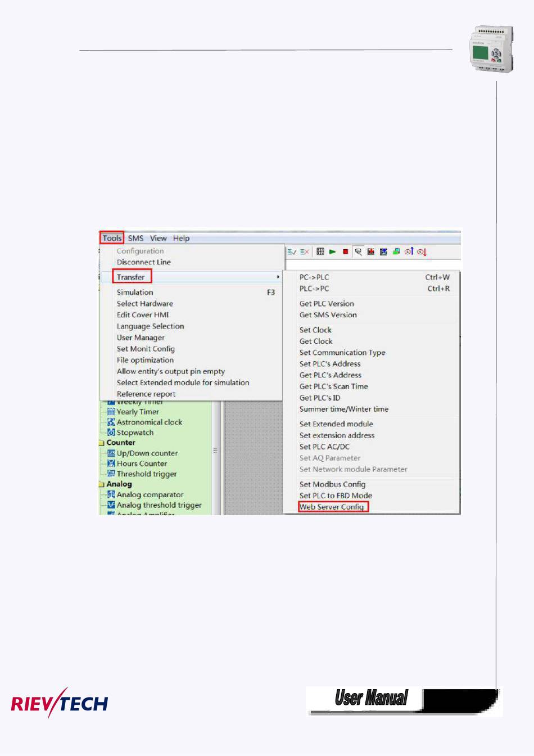Click the red Stop square toolbar icon
Viewport: 534px width, 756px height.
[345, 251]
